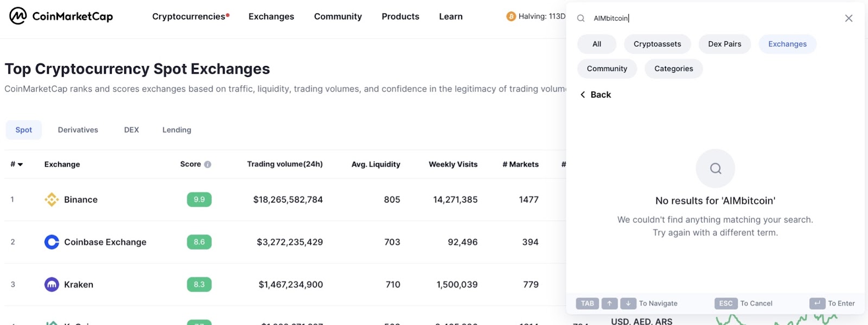Select the Spot tab
The height and width of the screenshot is (325, 868).
pyautogui.click(x=24, y=130)
